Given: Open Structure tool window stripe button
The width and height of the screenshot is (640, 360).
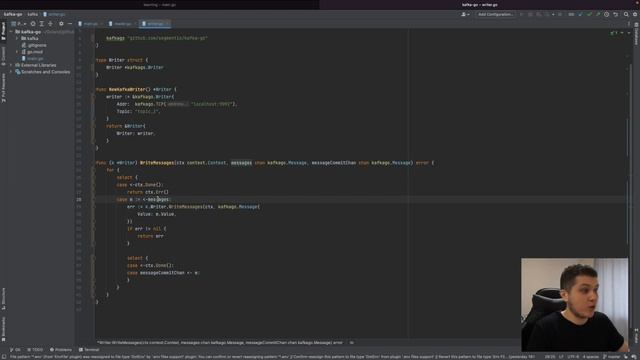Looking at the screenshot, I should pyautogui.click(x=3, y=298).
